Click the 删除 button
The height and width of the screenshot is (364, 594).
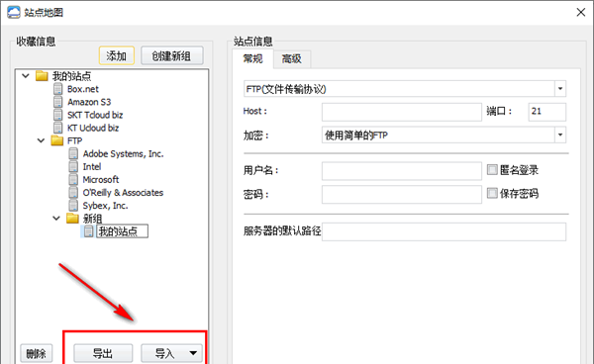click(x=36, y=354)
